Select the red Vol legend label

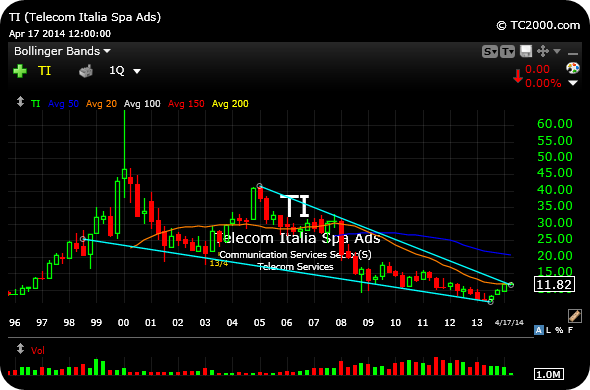click(x=38, y=350)
